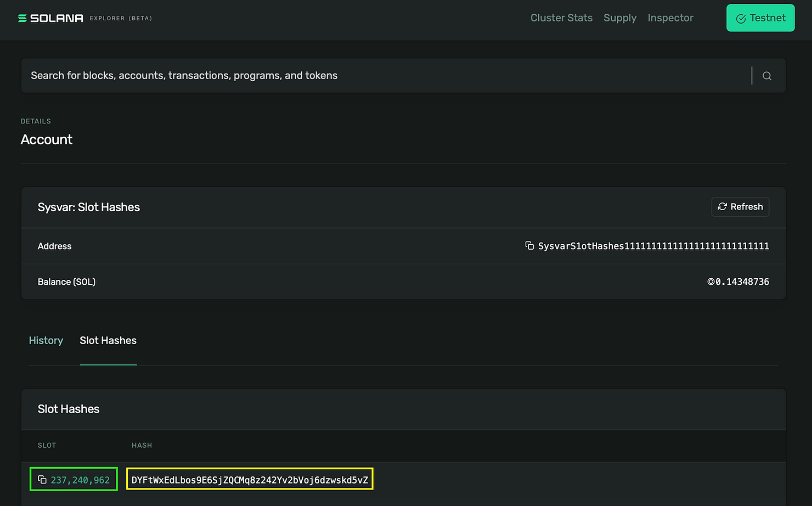The image size is (812, 506).
Task: Open the Inspector page
Action: (x=670, y=18)
